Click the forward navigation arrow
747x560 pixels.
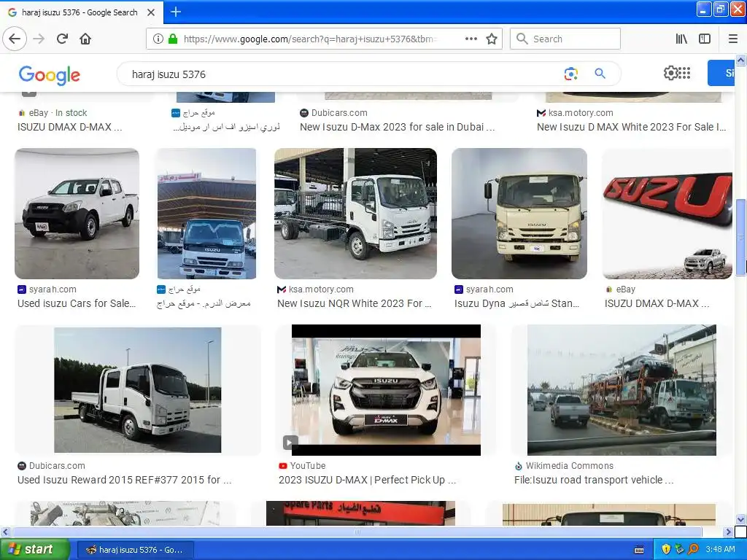[39, 39]
